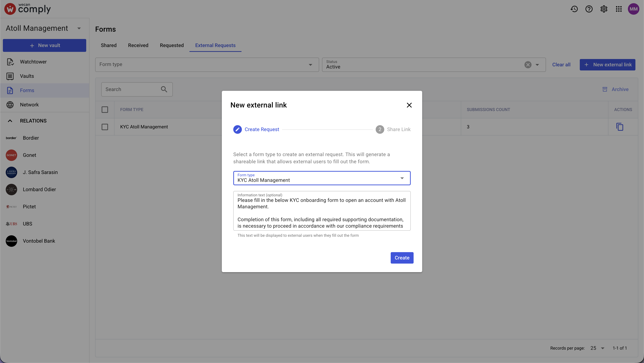Image resolution: width=644 pixels, height=363 pixels.
Task: Clear the Active status filter icon
Action: pyautogui.click(x=528, y=65)
